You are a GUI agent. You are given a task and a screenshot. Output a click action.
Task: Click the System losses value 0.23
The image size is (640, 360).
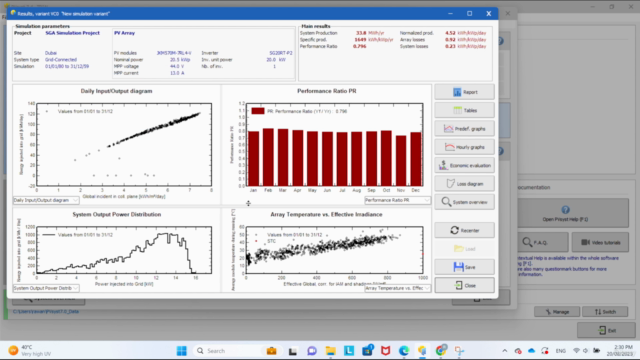click(450, 47)
